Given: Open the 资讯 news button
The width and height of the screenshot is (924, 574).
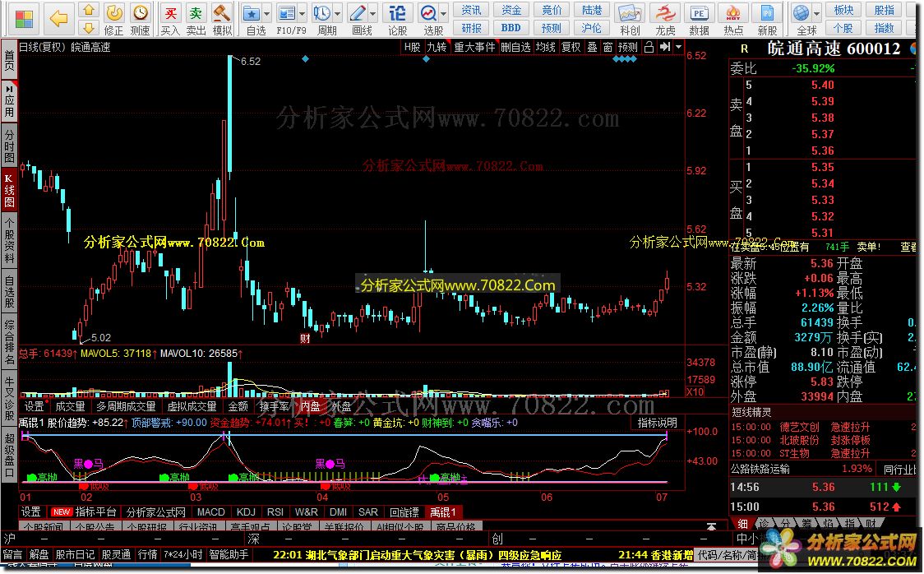Looking at the screenshot, I should coord(471,11).
